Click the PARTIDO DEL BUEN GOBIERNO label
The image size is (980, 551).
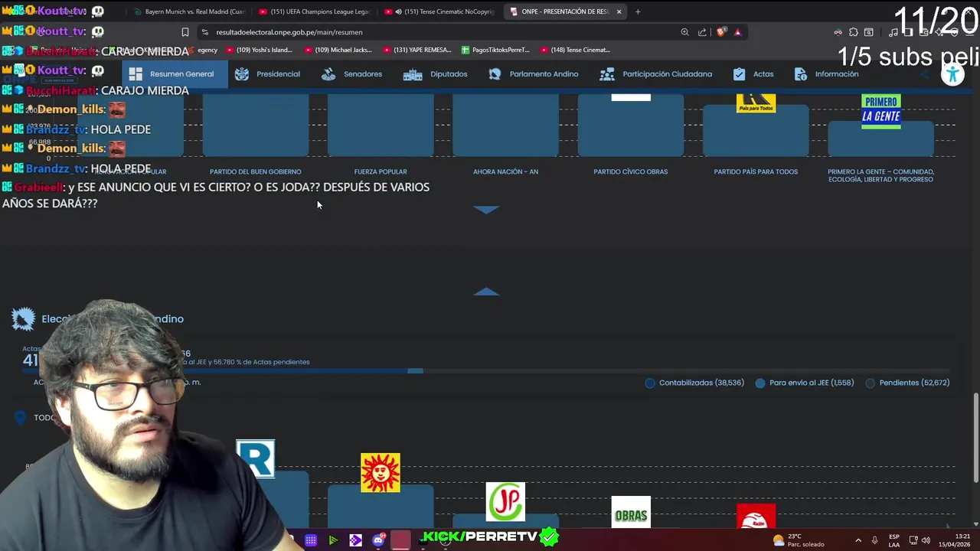tap(256, 171)
